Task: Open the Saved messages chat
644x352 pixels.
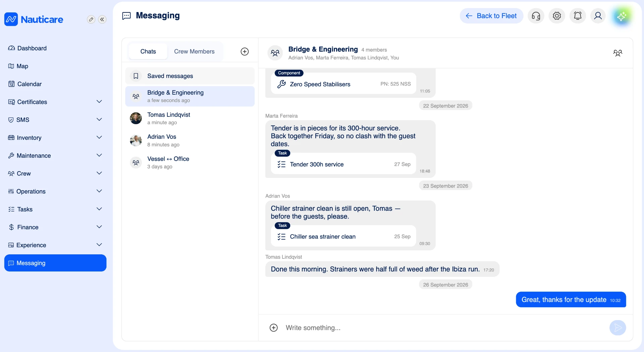Action: point(190,76)
